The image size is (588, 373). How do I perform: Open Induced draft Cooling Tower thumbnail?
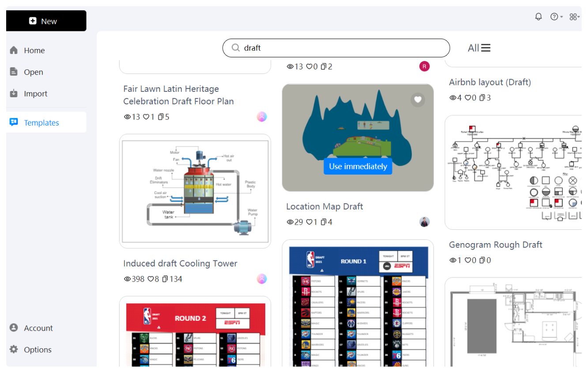(195, 191)
